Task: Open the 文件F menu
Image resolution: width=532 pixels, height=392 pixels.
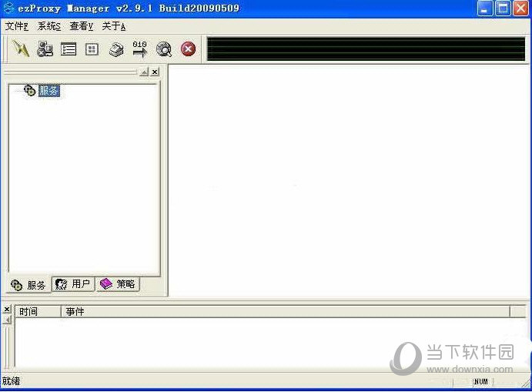Action: point(17,26)
